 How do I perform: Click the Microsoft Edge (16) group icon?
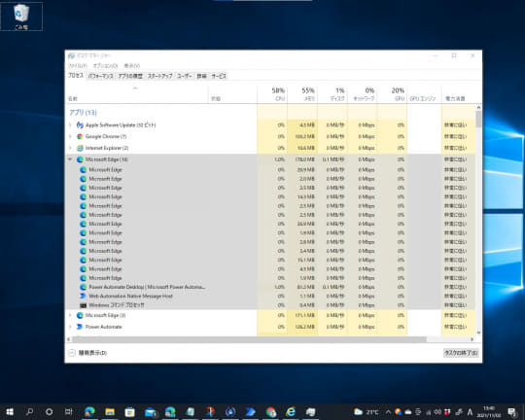(x=80, y=159)
